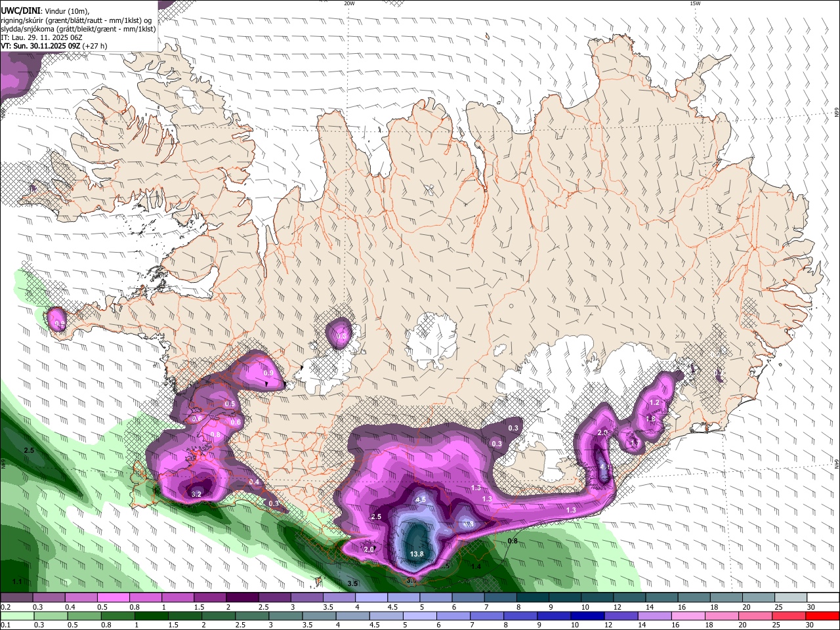Pick the rain-scale light pink swatch labeled 16

[x=689, y=616]
